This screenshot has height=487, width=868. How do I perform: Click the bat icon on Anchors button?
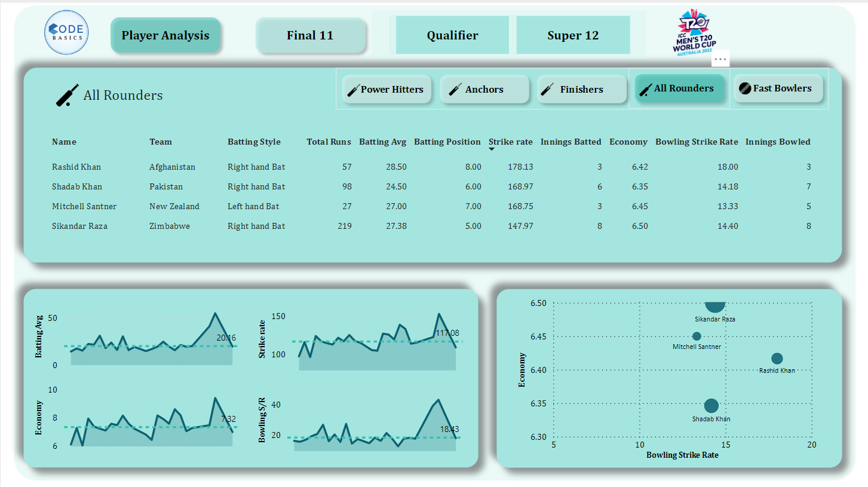pos(453,89)
